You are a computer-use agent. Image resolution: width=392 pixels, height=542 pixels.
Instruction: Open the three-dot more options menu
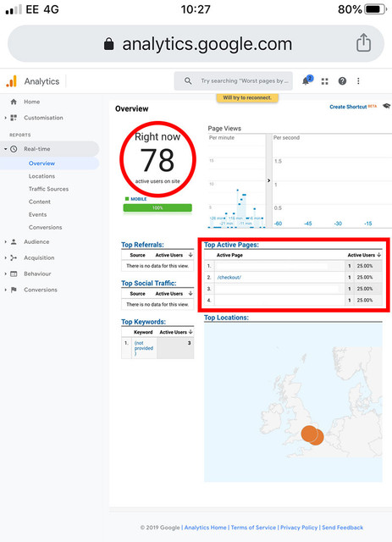click(358, 81)
